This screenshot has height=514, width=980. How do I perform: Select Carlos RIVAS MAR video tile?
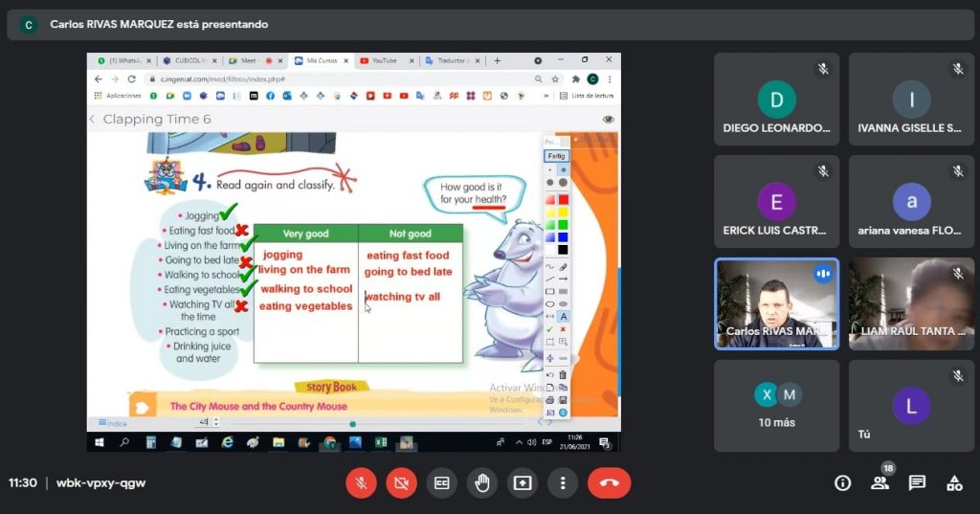pyautogui.click(x=776, y=303)
